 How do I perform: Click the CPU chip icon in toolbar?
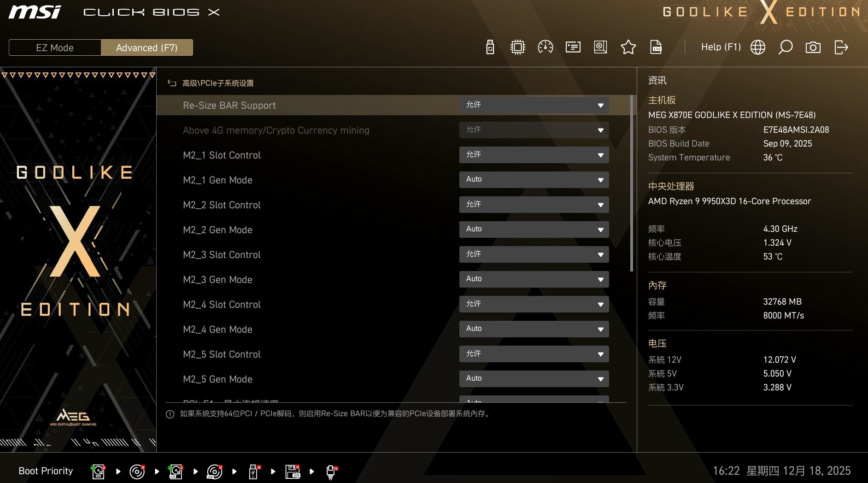tap(518, 47)
